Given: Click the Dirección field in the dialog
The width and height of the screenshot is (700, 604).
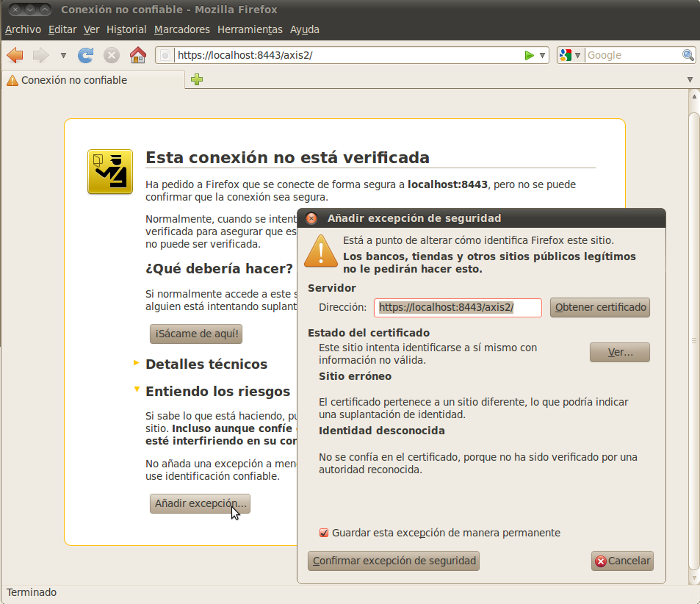Looking at the screenshot, I should (x=458, y=307).
